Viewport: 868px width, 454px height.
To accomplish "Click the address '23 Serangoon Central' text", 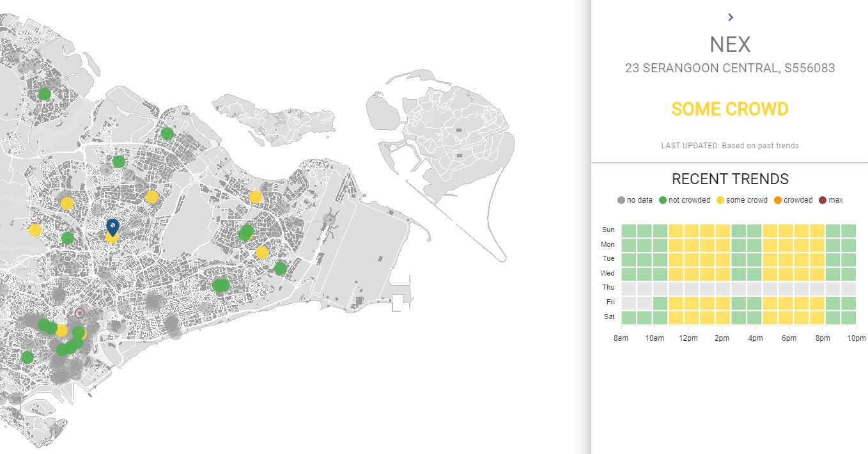I will pyautogui.click(x=730, y=68).
